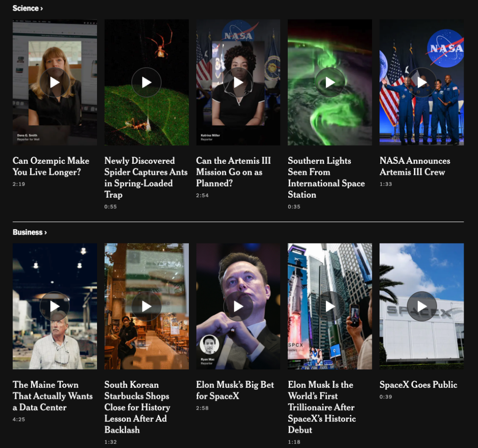Open headline Elon Musk Is the World's First Trillionaire
478x448 pixels.
pyautogui.click(x=322, y=407)
